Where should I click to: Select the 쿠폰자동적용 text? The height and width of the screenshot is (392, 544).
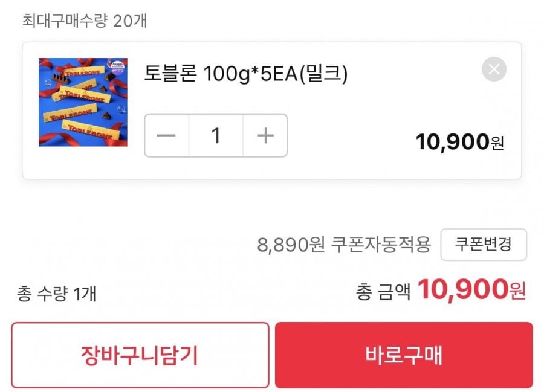pos(381,245)
